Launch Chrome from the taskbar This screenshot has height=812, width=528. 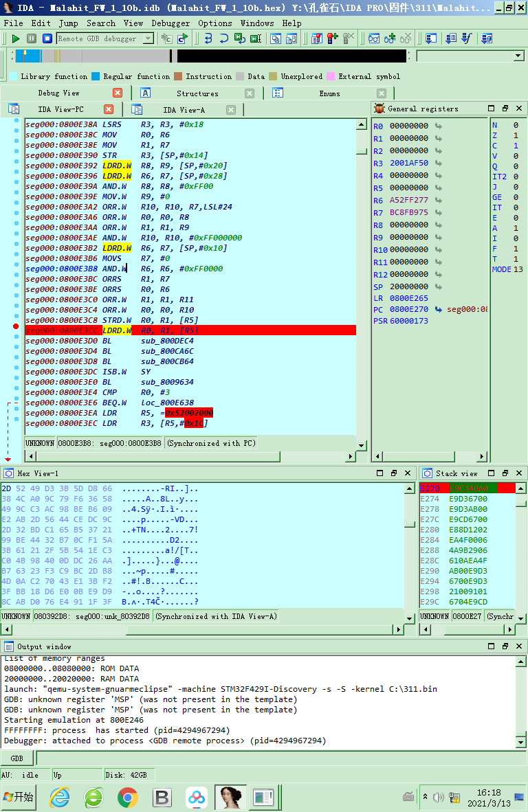[127, 798]
